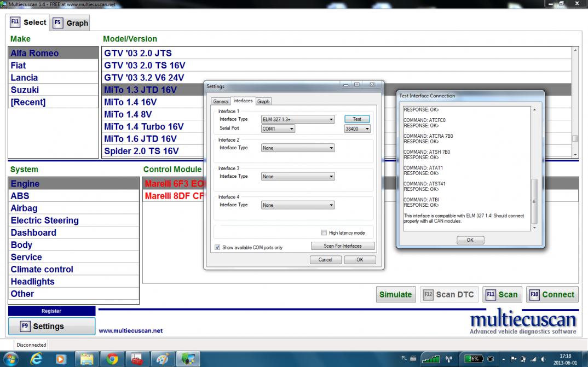588x367 pixels.
Task: Select Electric Steering system
Action: coord(73,220)
